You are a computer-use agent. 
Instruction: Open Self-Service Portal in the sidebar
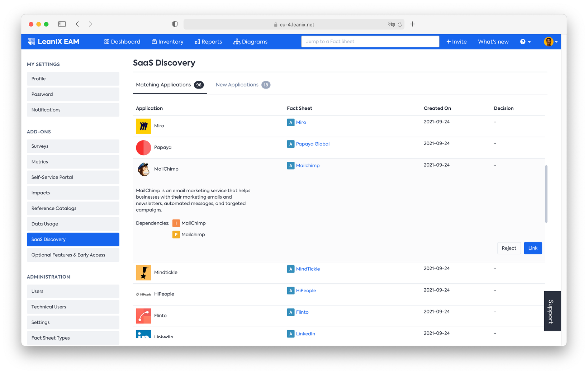(73, 177)
